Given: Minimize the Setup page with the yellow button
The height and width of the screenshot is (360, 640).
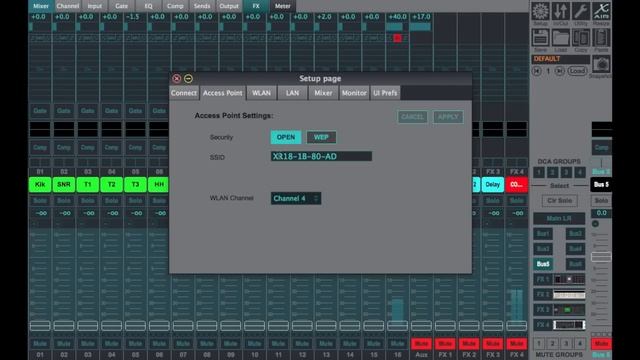Looking at the screenshot, I should [188, 78].
